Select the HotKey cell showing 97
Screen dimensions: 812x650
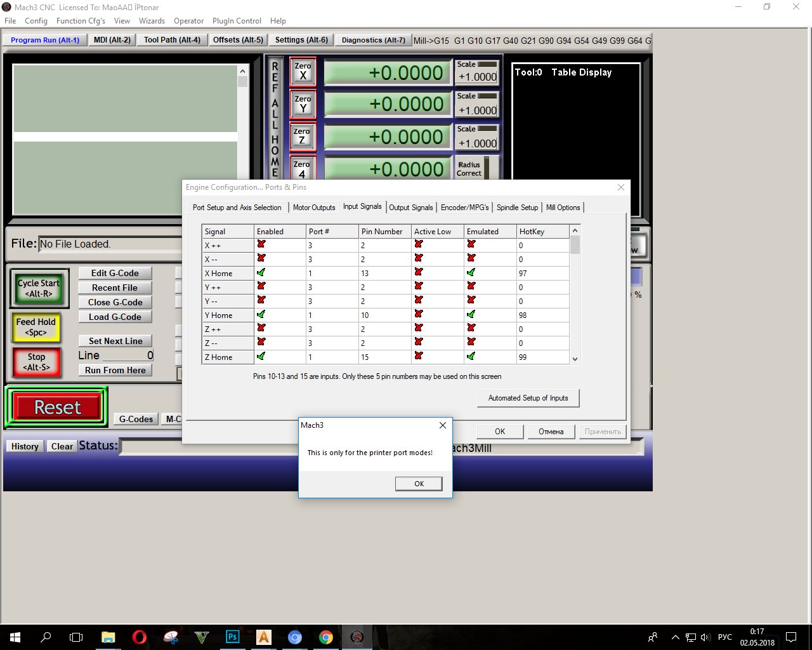(x=543, y=273)
